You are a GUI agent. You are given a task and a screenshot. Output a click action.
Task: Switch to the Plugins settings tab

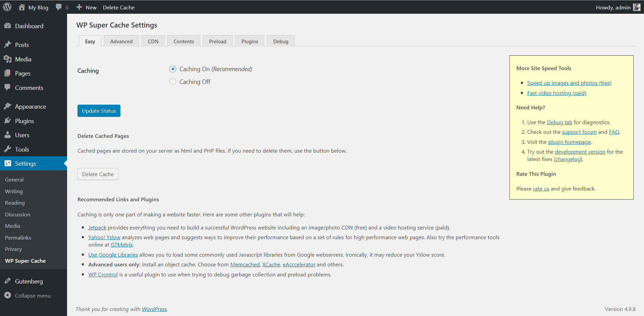coord(250,41)
